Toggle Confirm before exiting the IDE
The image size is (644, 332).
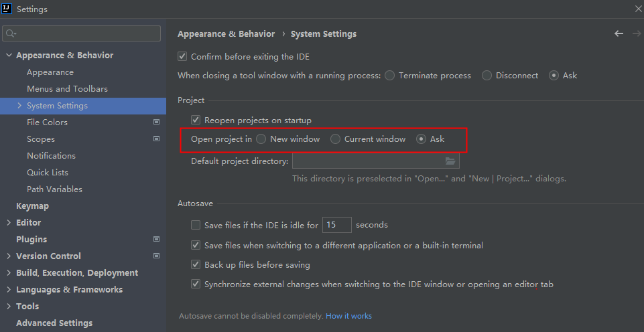183,57
